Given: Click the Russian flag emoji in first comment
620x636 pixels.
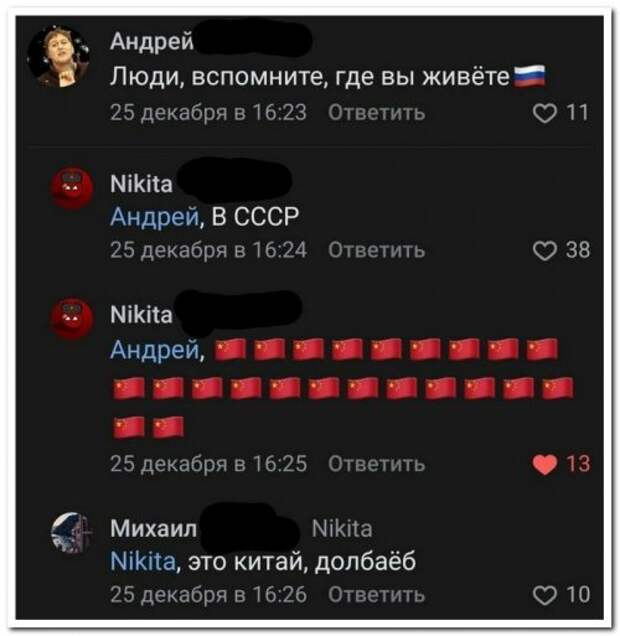Looking at the screenshot, I should [529, 76].
